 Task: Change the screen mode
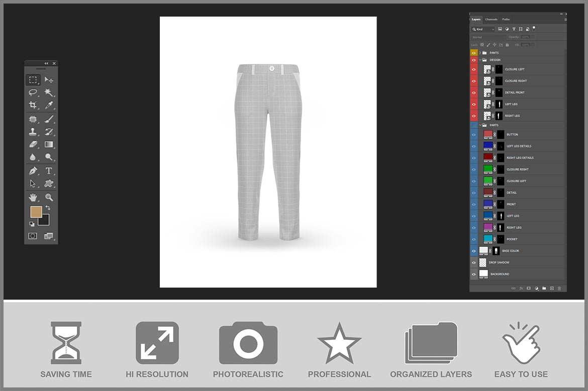[x=49, y=235]
